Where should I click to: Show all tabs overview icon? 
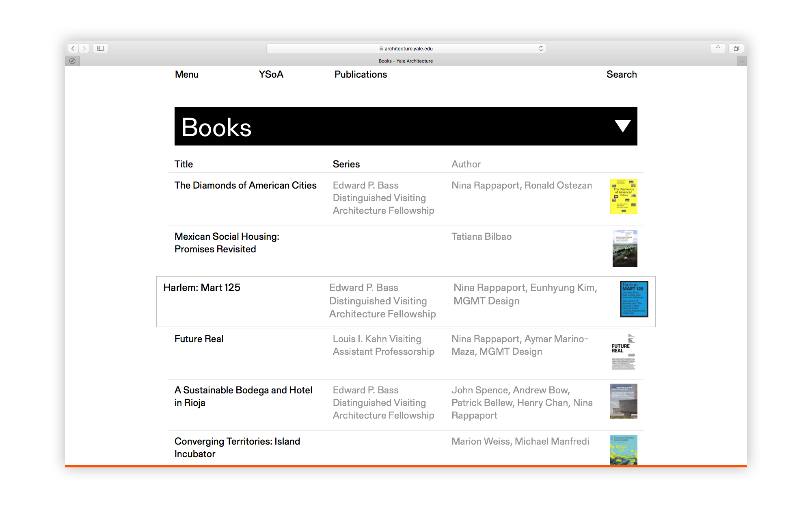736,48
